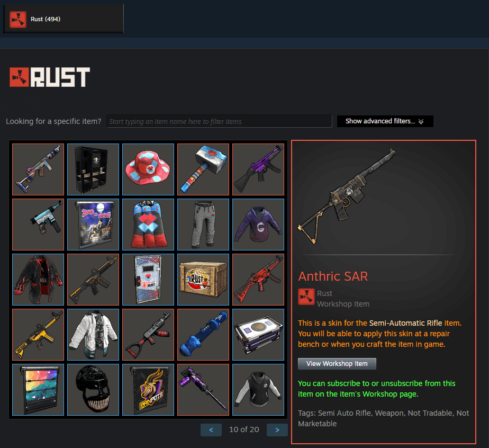Select the Panpots goat banner item
The height and width of the screenshot is (448, 489).
148,390
